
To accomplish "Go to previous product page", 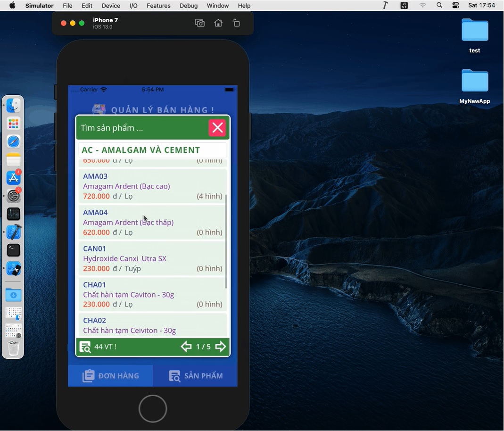I will pos(186,347).
